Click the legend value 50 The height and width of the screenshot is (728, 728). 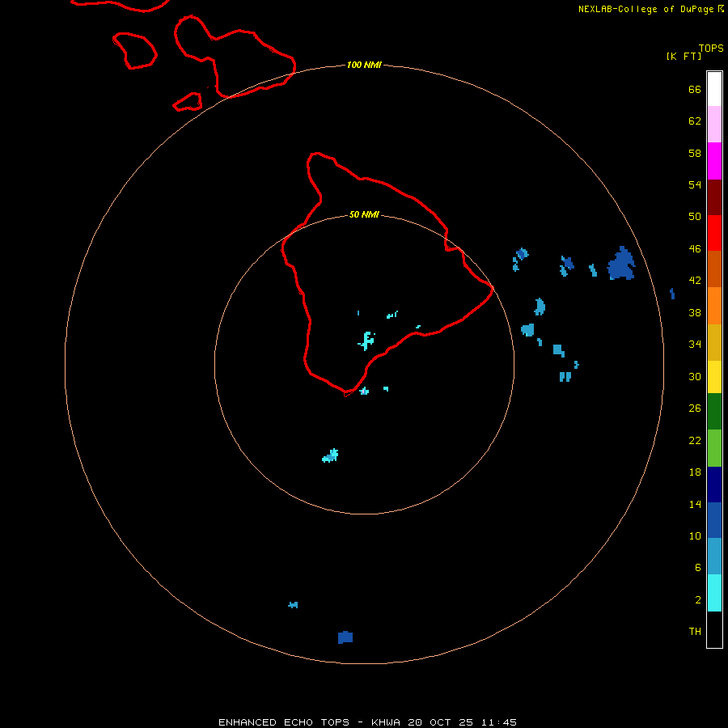(x=695, y=216)
